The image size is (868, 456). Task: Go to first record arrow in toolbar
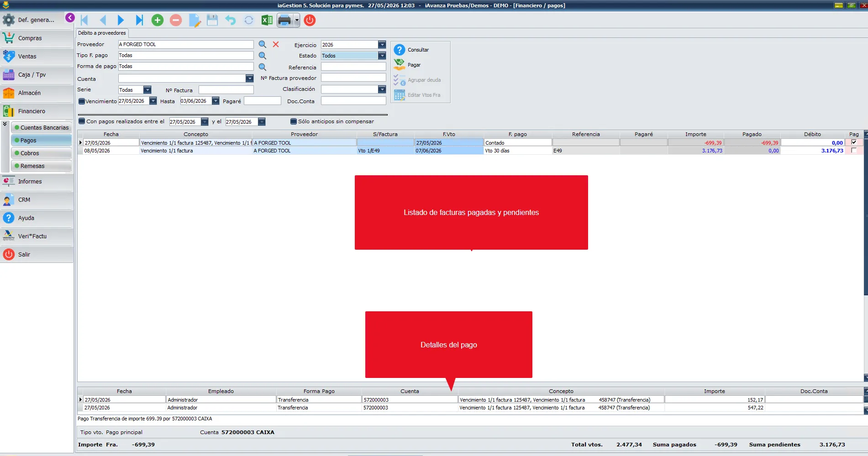point(84,20)
